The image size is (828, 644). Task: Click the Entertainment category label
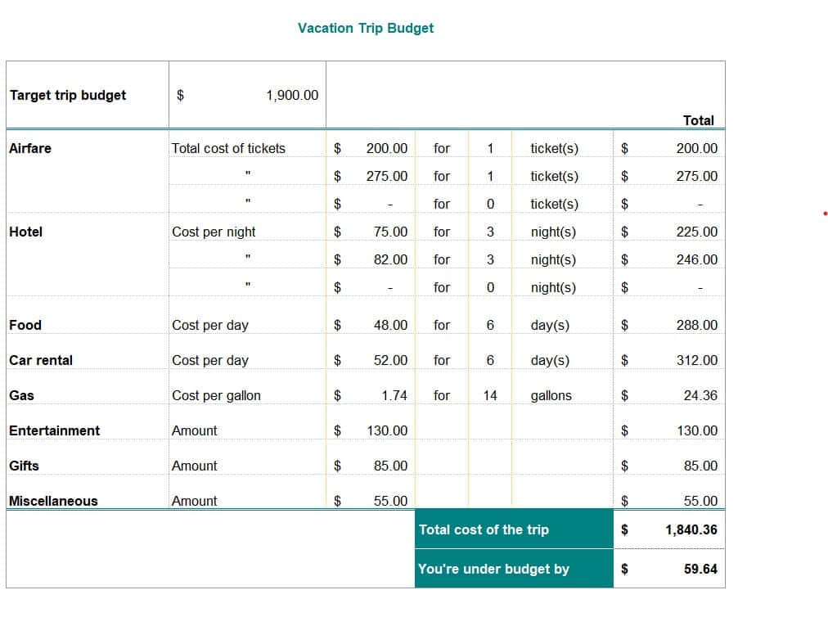54,430
